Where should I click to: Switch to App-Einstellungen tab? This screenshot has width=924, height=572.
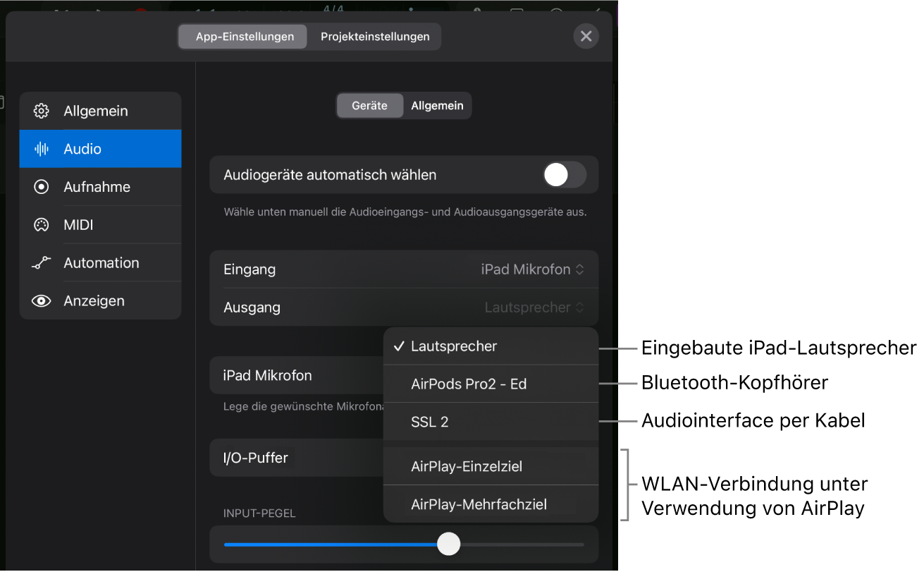pos(243,37)
